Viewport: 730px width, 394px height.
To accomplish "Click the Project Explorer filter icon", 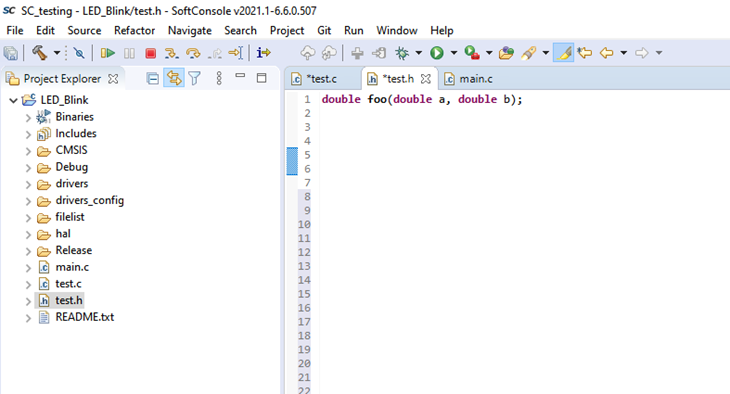I will tap(195, 78).
